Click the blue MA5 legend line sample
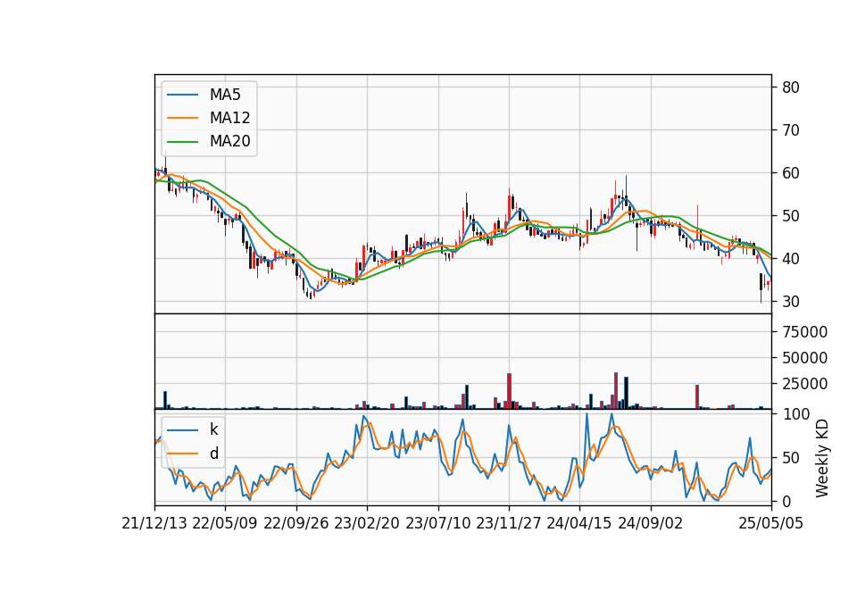This screenshot has width=857, height=616. [x=182, y=96]
